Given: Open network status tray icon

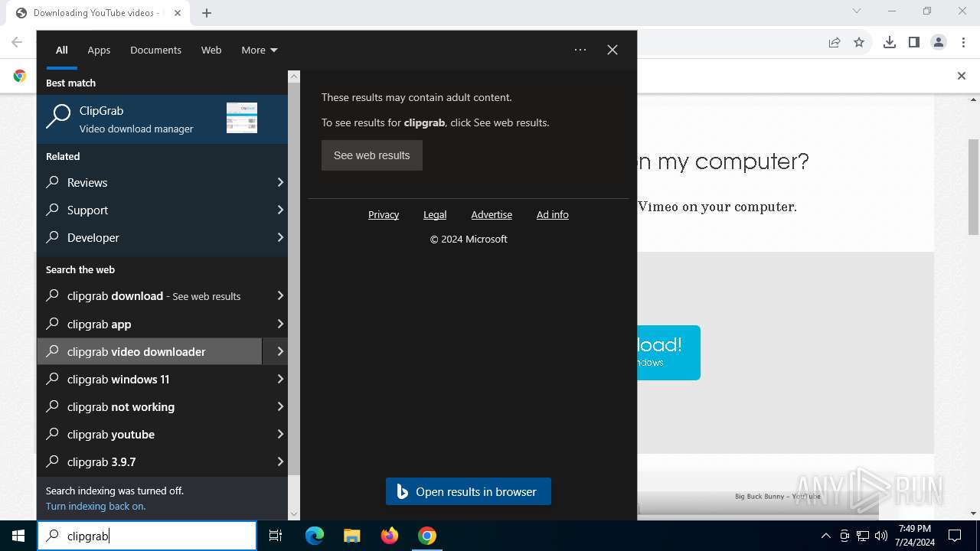Looking at the screenshot, I should [x=863, y=536].
